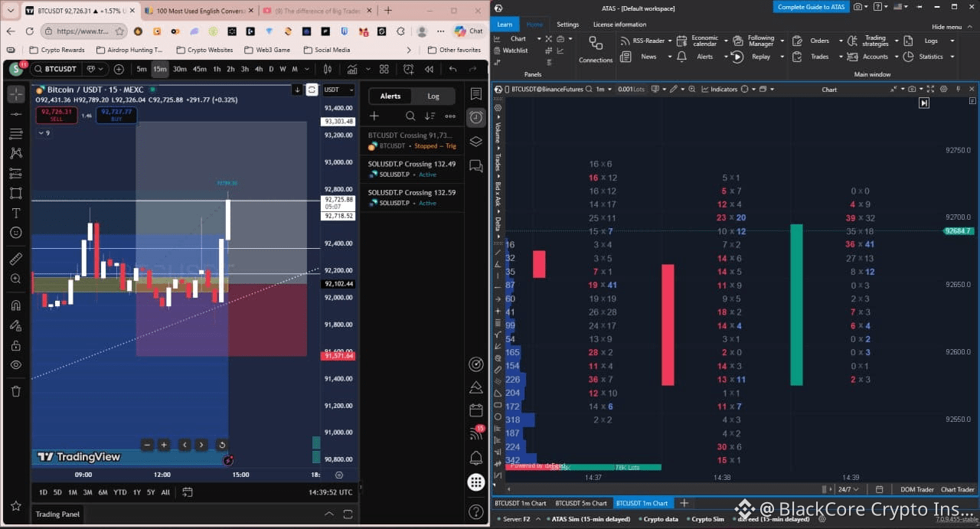Select the crosshair cursor tool in TradingView

tap(16, 94)
